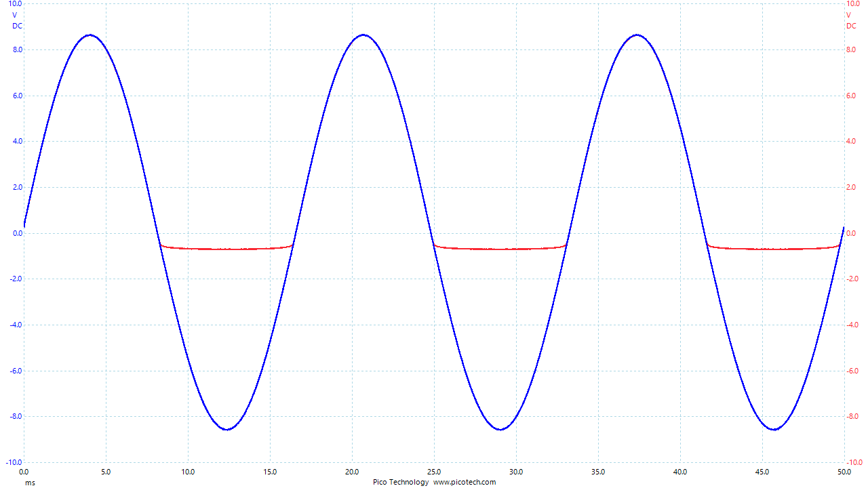
Task: Click the red channel 'DC' coupling label
Action: click(x=851, y=26)
